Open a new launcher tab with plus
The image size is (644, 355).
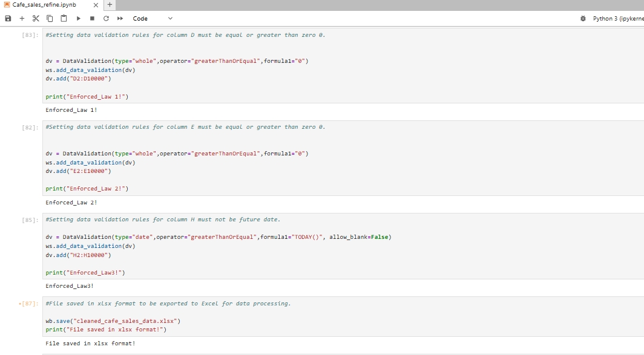(x=110, y=5)
